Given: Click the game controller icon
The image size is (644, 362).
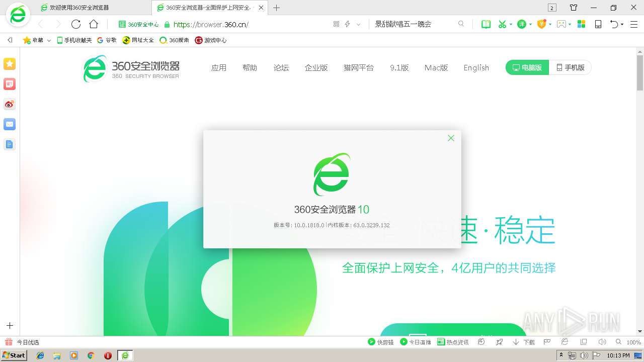Looking at the screenshot, I should point(561,24).
